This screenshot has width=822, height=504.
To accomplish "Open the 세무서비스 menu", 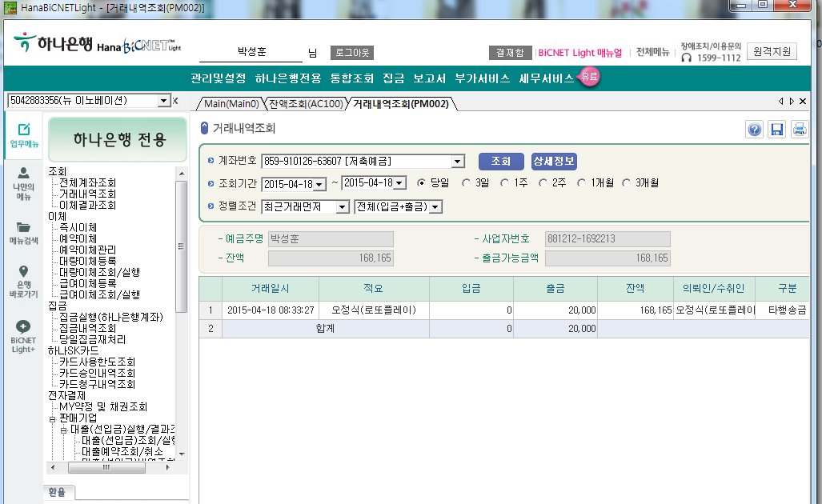I will (546, 78).
